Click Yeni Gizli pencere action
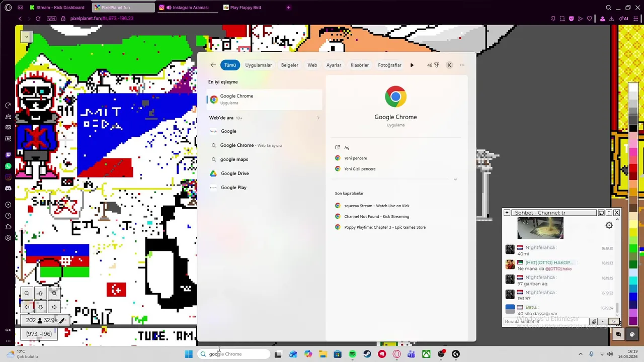The height and width of the screenshot is (362, 644). point(359,169)
